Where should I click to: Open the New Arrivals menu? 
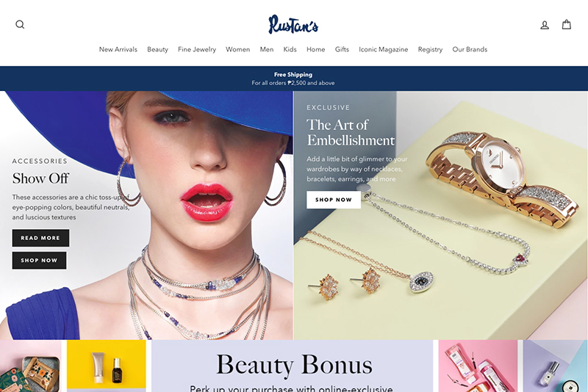(x=118, y=49)
